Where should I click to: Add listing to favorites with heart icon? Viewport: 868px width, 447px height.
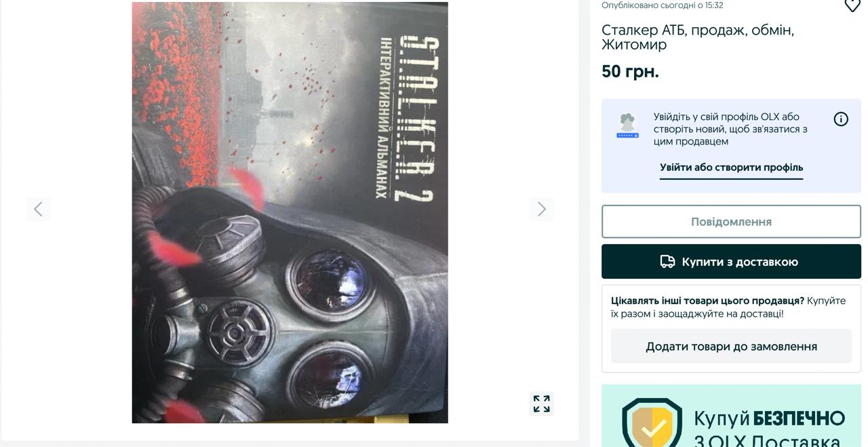click(852, 5)
